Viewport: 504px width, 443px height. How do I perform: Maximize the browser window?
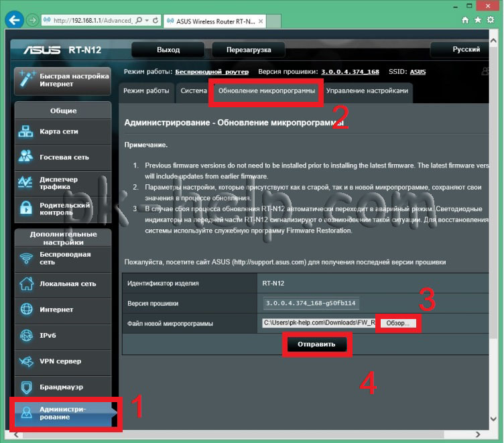tap(469, 6)
